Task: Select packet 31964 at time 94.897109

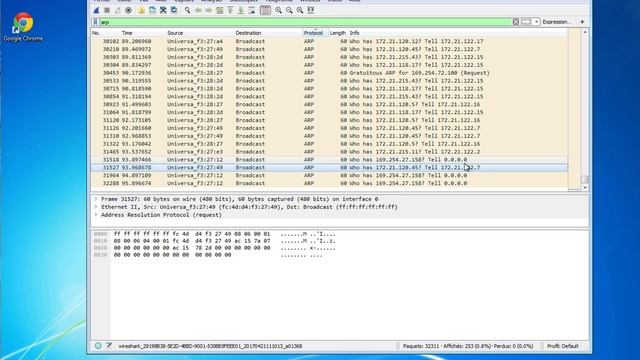Action: pos(329,176)
